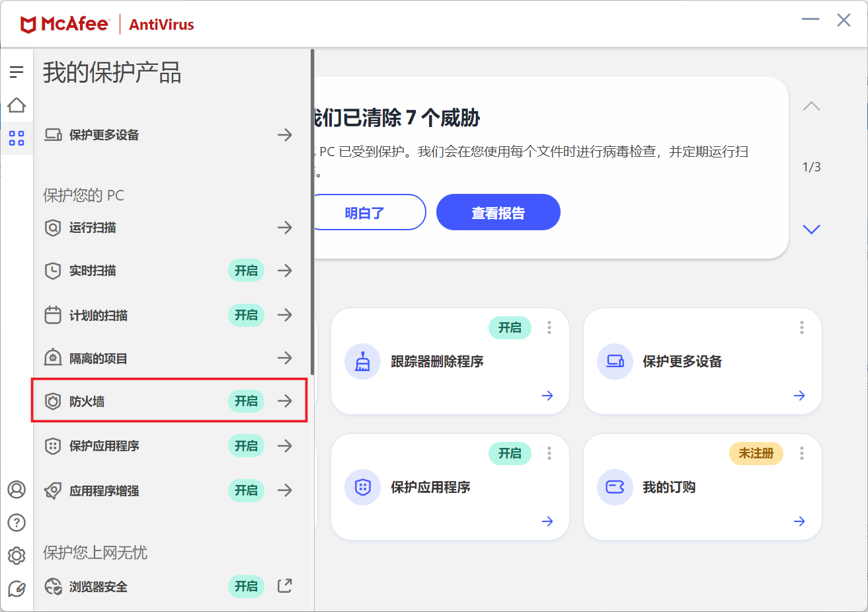
Task: Click the 查看报告 button
Action: pyautogui.click(x=498, y=212)
